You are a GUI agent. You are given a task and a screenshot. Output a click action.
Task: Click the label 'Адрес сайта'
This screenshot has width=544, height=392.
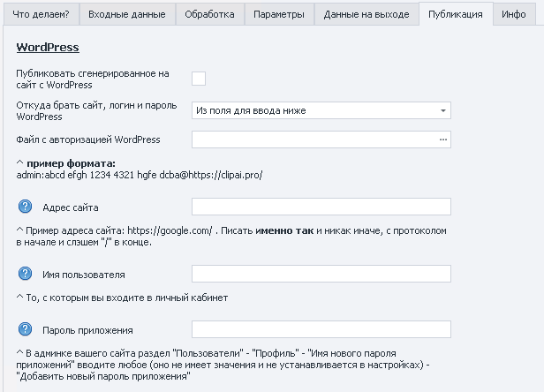71,207
